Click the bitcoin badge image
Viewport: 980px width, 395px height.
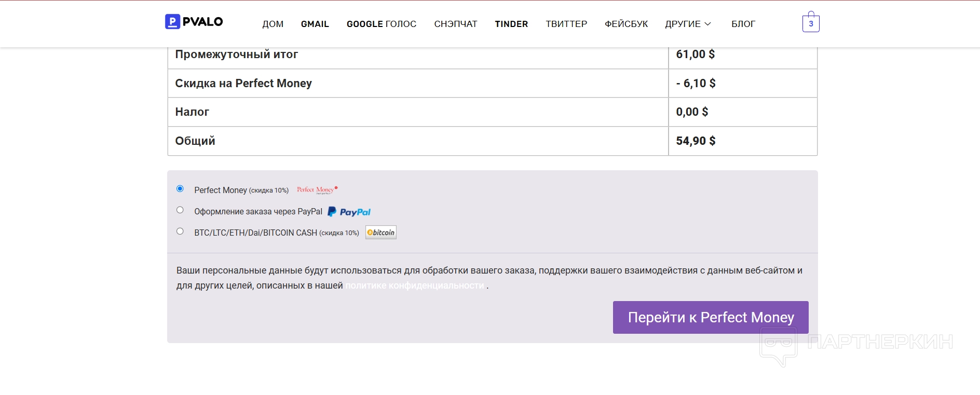pyautogui.click(x=381, y=233)
